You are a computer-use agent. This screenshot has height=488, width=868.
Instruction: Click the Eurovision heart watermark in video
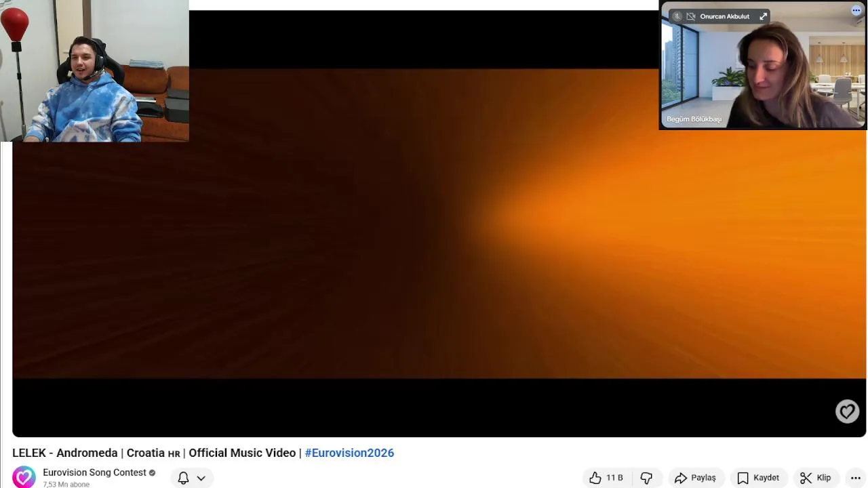pyautogui.click(x=847, y=411)
